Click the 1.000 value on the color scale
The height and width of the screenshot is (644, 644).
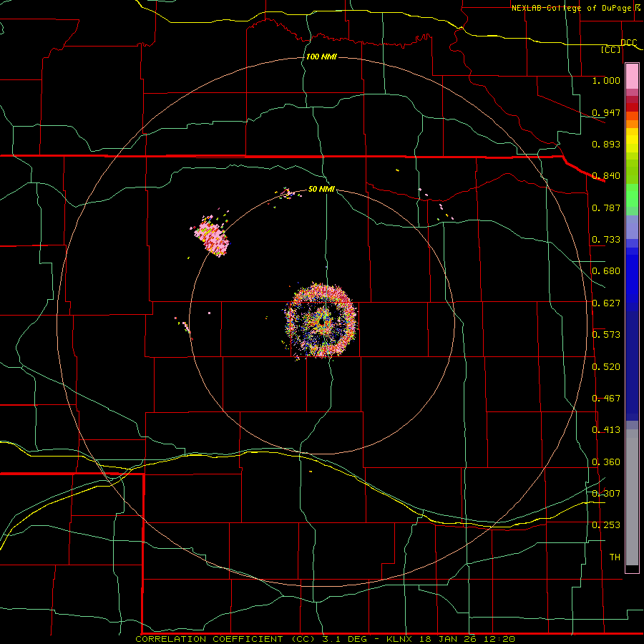[x=606, y=80]
